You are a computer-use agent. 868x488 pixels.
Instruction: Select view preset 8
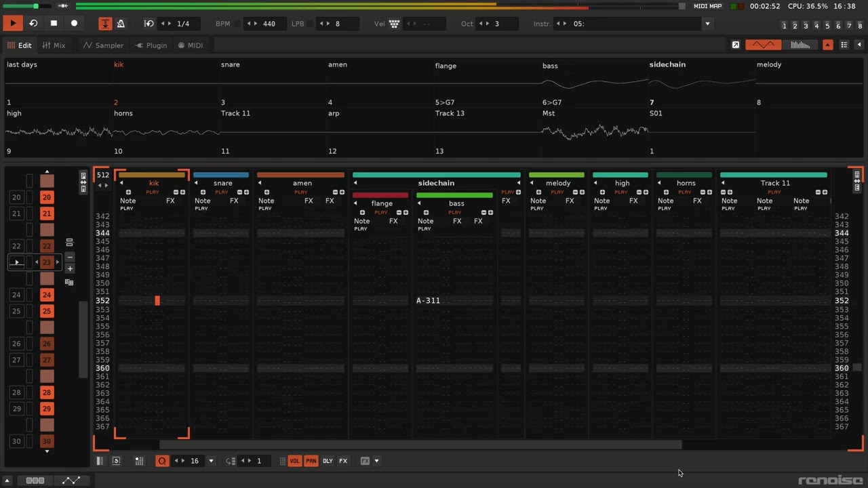pyautogui.click(x=860, y=26)
